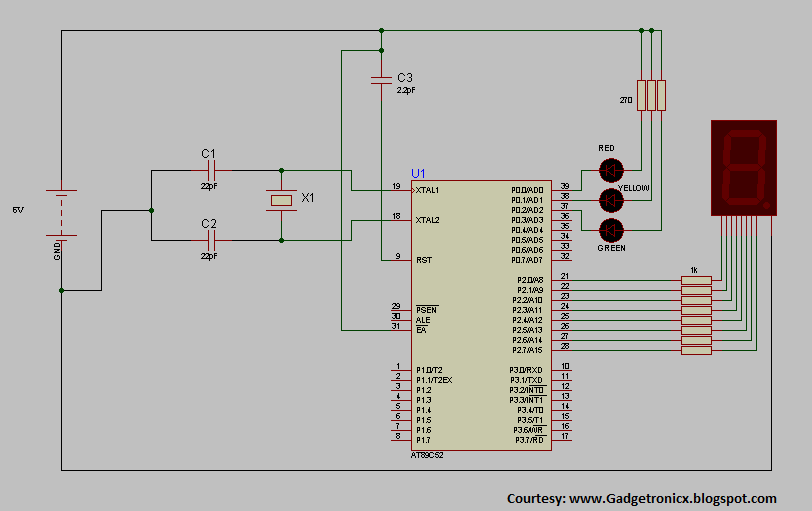Click the PSEN pin label
The image size is (812, 511).
(x=427, y=310)
